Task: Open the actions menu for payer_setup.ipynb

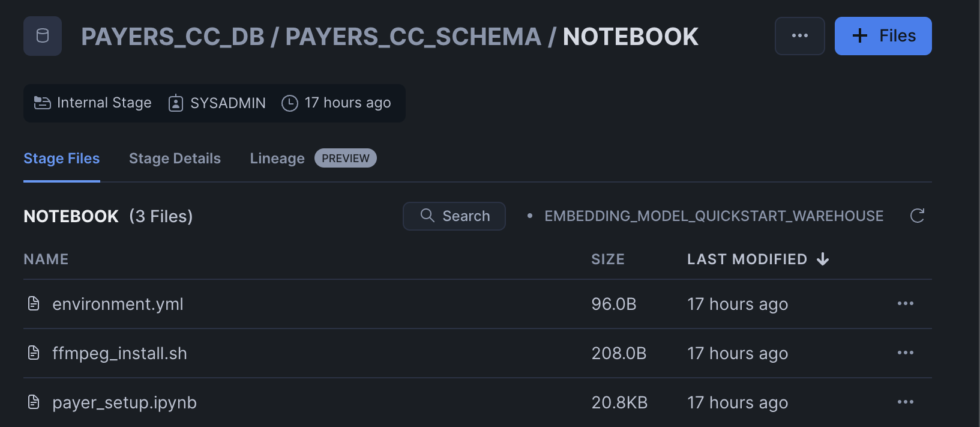Action: click(906, 402)
